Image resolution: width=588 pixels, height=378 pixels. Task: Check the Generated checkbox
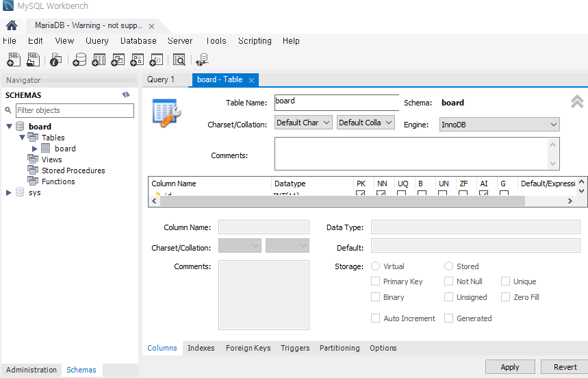(x=448, y=318)
